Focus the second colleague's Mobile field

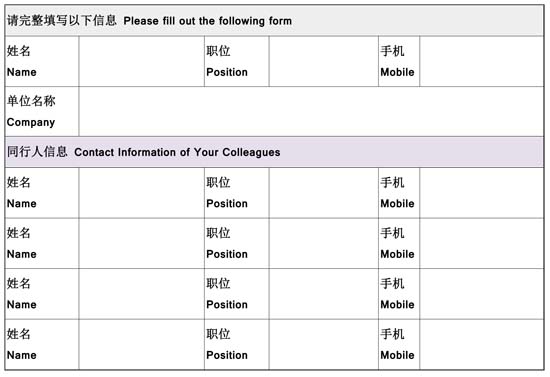point(482,243)
